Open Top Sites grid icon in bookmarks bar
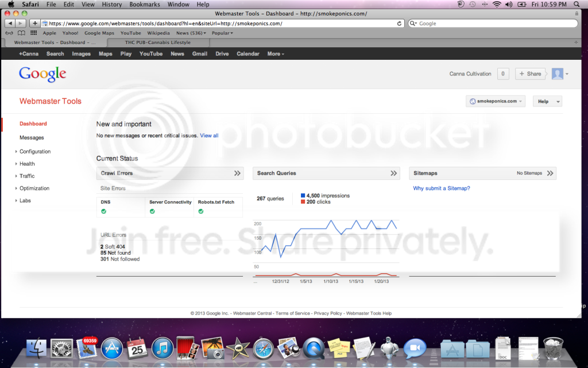Screen dimensions: 588x368 click(x=34, y=33)
